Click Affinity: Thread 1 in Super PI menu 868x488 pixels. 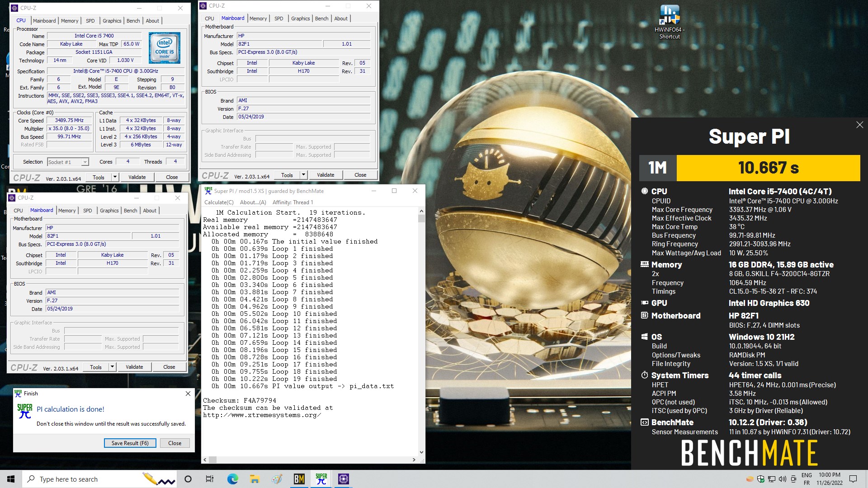coord(292,202)
